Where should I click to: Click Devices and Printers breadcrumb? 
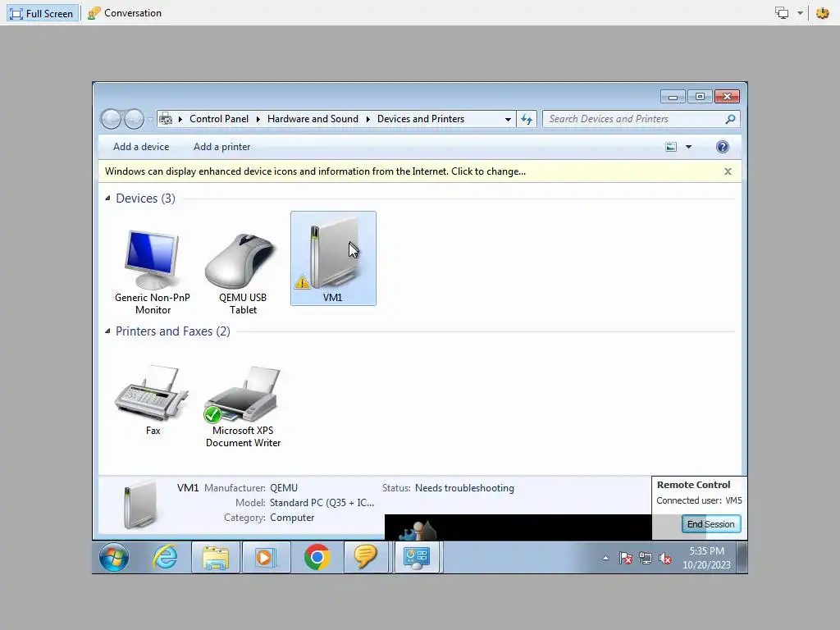pos(421,119)
